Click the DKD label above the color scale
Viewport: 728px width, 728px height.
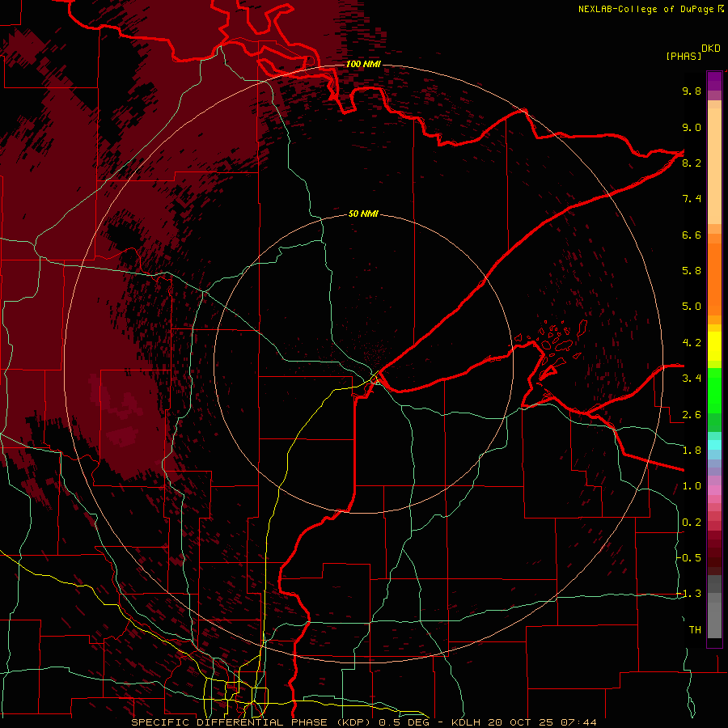pyautogui.click(x=711, y=49)
